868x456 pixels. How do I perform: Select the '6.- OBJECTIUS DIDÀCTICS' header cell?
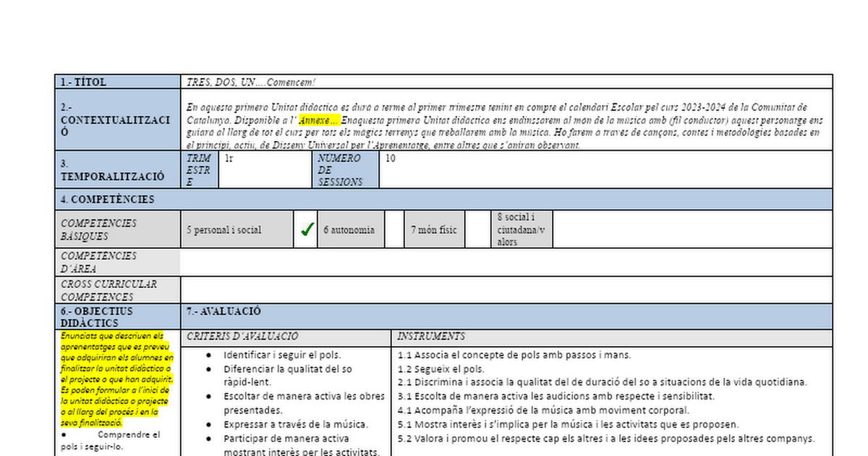tap(118, 317)
